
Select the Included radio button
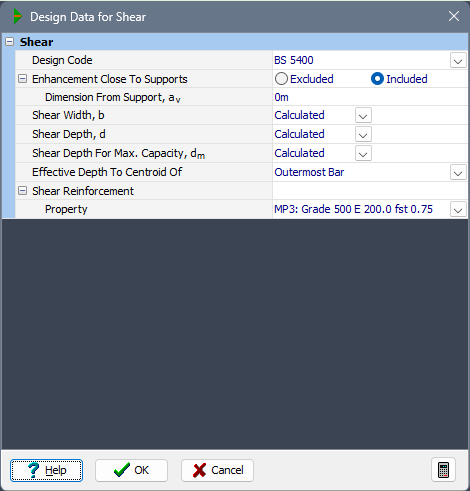coord(377,79)
